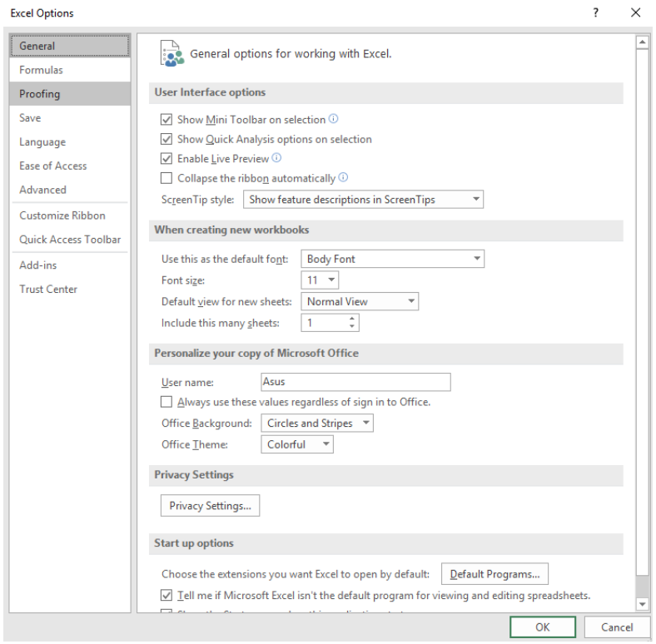Click the ScreenTip style label
The height and width of the screenshot is (644, 656).
pos(197,200)
